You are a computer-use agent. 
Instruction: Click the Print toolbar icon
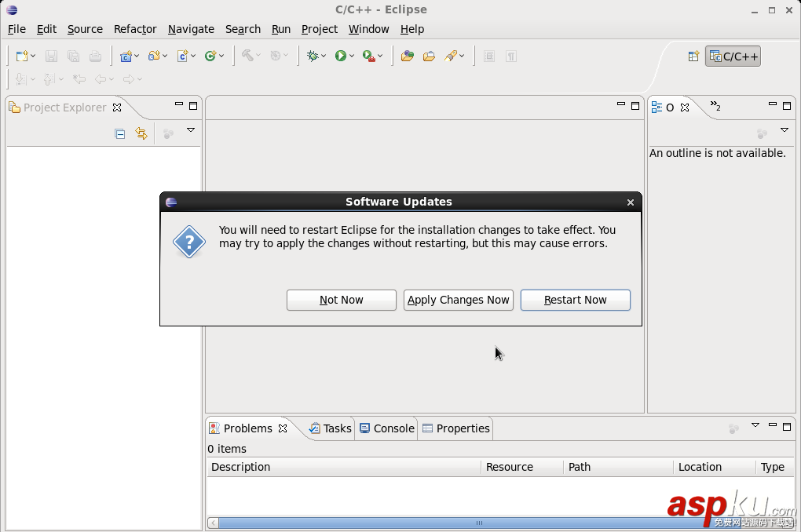[x=95, y=56]
